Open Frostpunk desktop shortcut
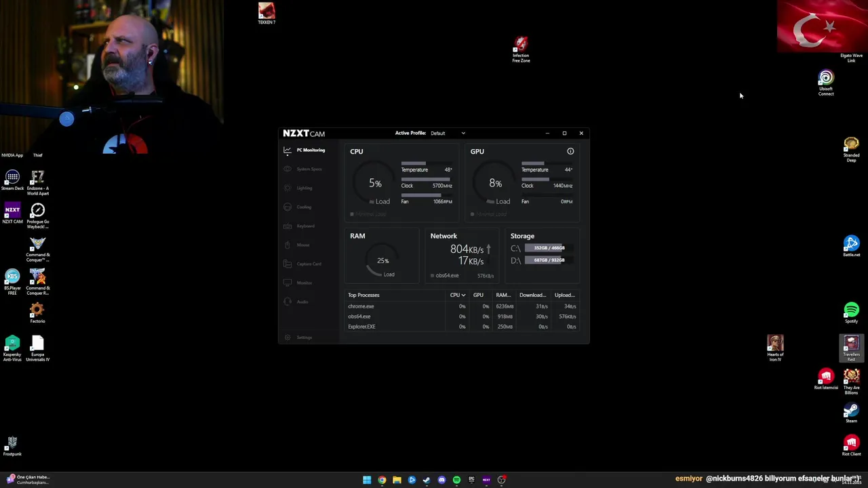Screen dimensions: 868x488 [12, 446]
